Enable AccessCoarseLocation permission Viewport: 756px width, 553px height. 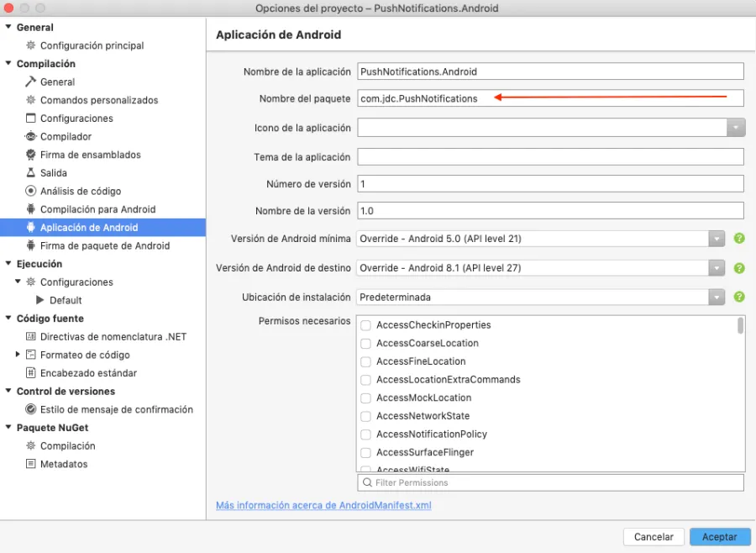tap(366, 344)
